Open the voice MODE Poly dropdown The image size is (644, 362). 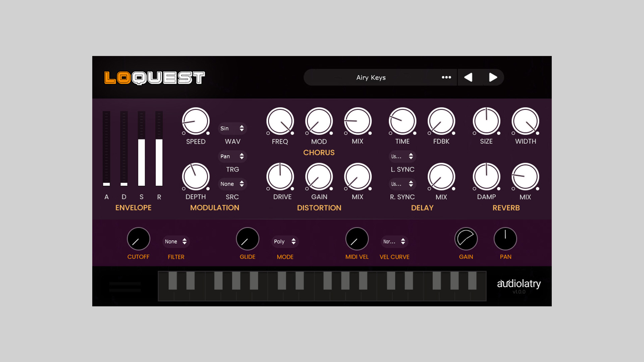tap(285, 241)
